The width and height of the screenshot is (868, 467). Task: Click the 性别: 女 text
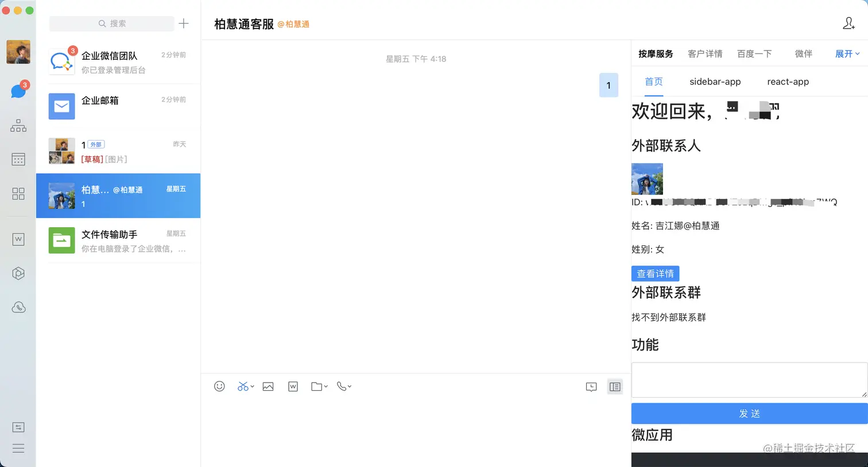648,250
